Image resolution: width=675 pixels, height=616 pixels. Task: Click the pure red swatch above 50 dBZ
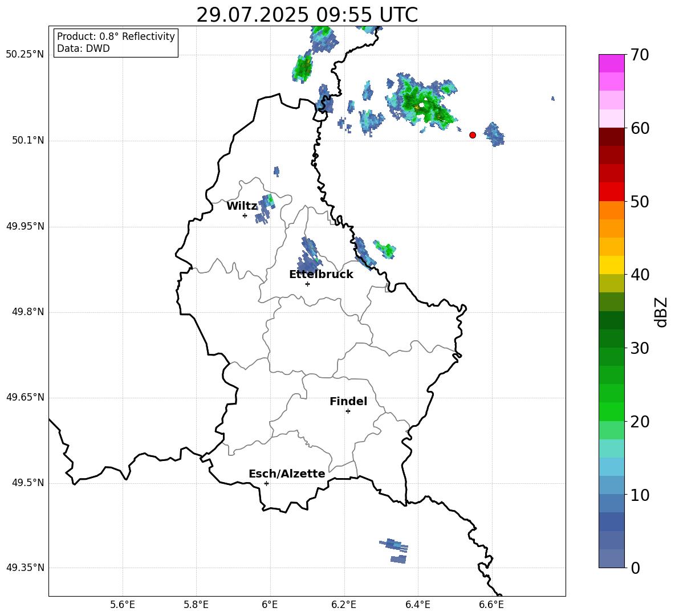click(612, 192)
